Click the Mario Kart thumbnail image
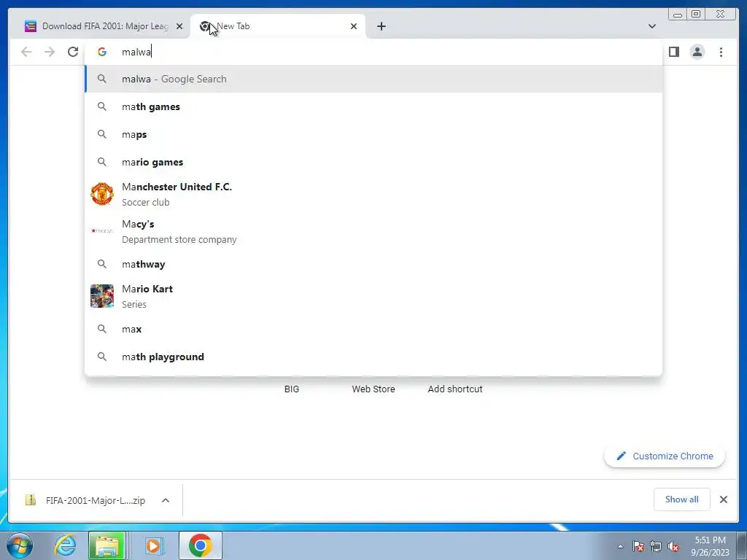The image size is (747, 560). [x=102, y=296]
